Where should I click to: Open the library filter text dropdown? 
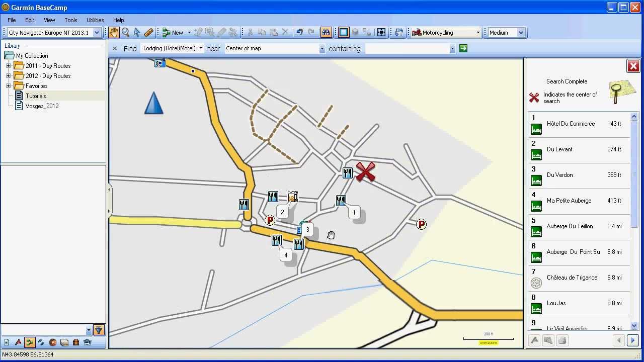(89, 330)
